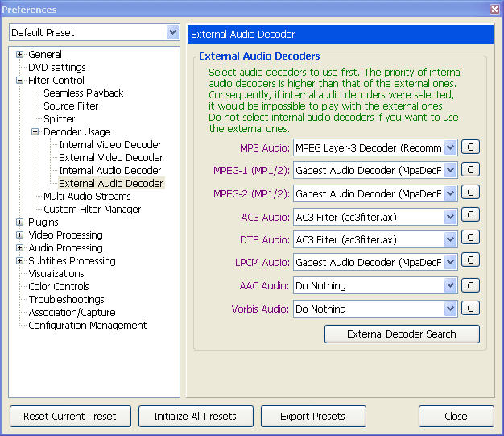
Task: Click the C button beside DTS Audio
Action: pos(470,239)
